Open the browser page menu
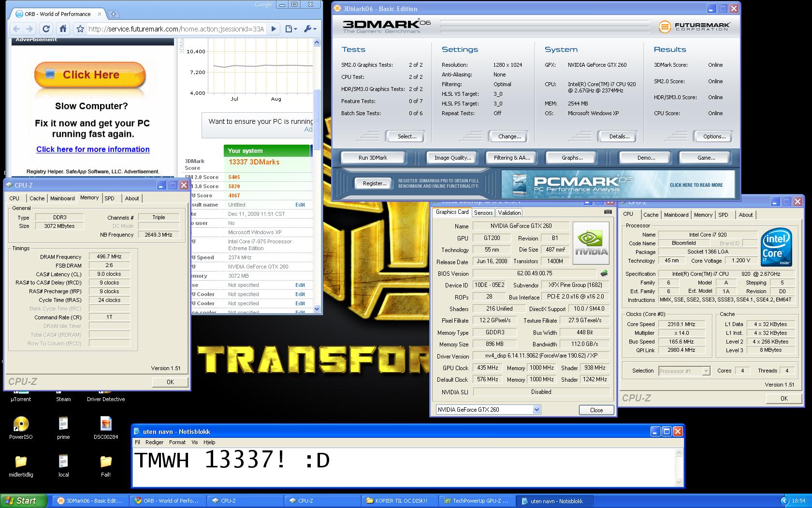Viewport: 812px width, 508px height. (290, 29)
